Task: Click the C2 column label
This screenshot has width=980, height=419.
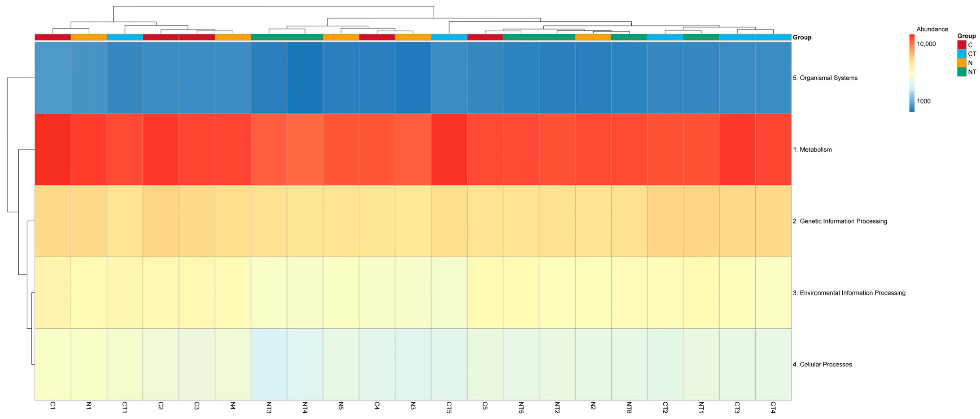Action: (x=161, y=406)
